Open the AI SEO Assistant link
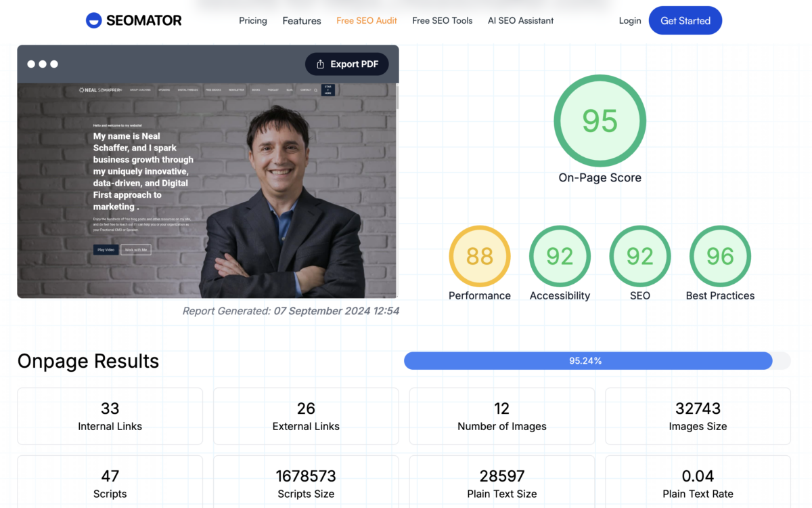The height and width of the screenshot is (508, 812). click(520, 20)
